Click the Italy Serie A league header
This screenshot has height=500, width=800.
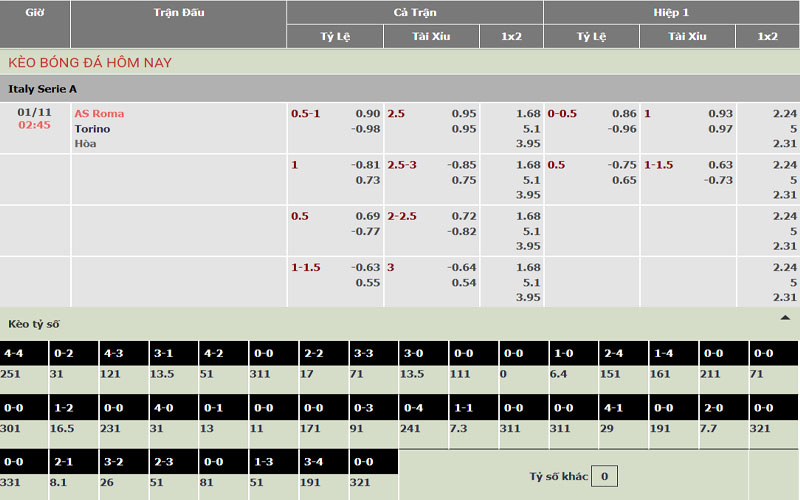coord(43,89)
